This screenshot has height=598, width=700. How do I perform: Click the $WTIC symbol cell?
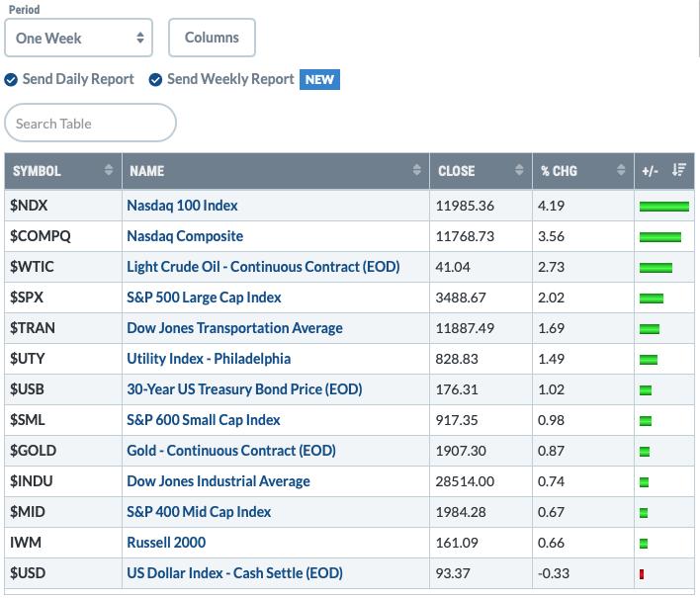(x=63, y=267)
